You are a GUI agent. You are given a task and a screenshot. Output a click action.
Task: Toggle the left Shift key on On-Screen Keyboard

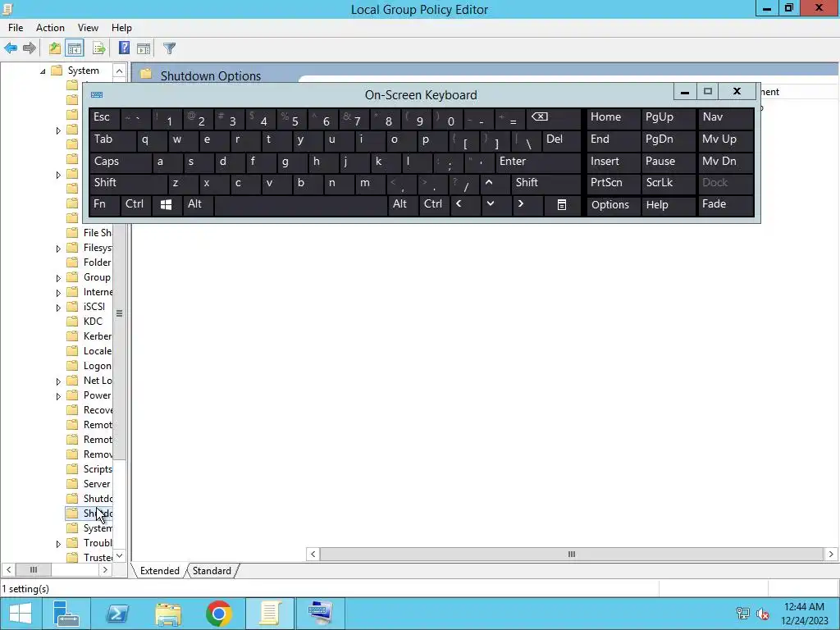click(128, 183)
